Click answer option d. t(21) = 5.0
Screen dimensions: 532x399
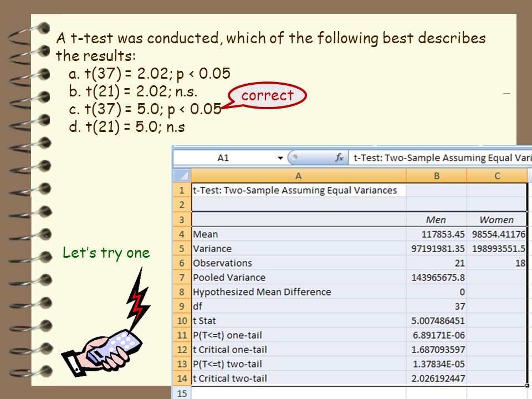click(x=127, y=127)
